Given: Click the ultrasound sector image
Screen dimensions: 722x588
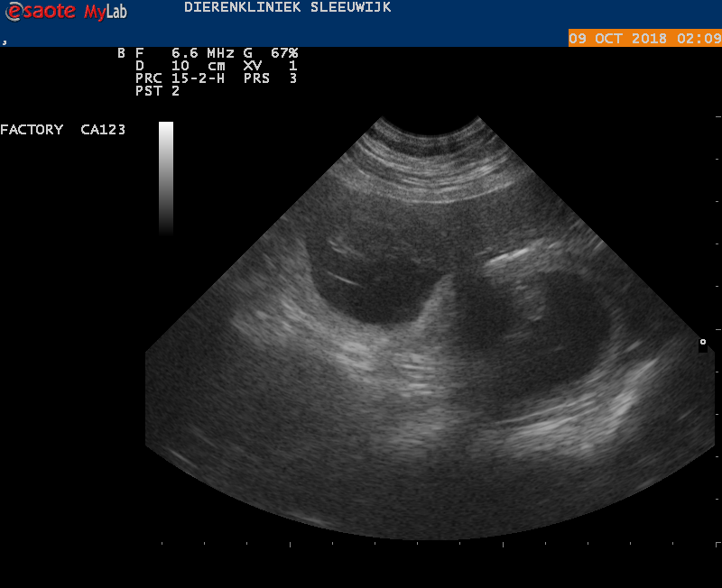Looking at the screenshot, I should pyautogui.click(x=430, y=327).
